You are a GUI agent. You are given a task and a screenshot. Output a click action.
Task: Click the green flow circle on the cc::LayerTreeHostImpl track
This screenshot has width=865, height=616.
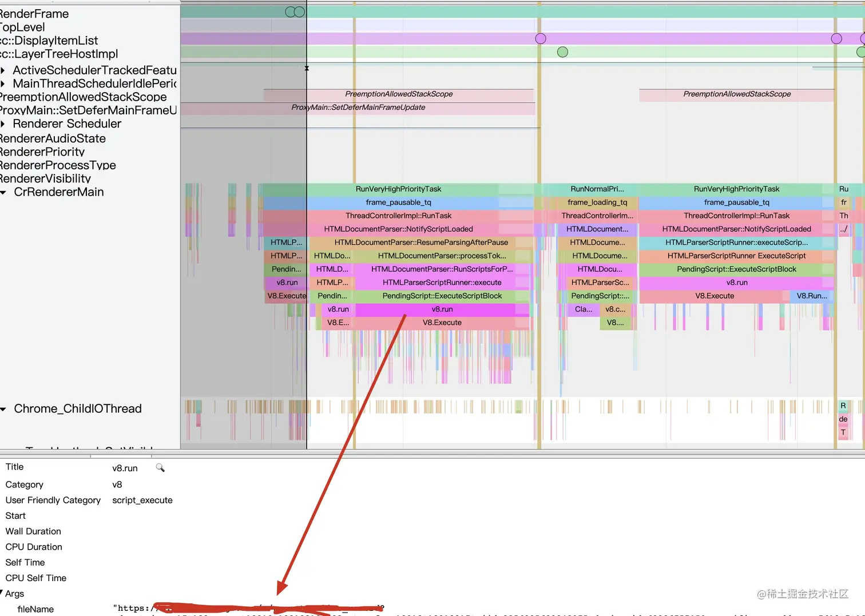562,52
